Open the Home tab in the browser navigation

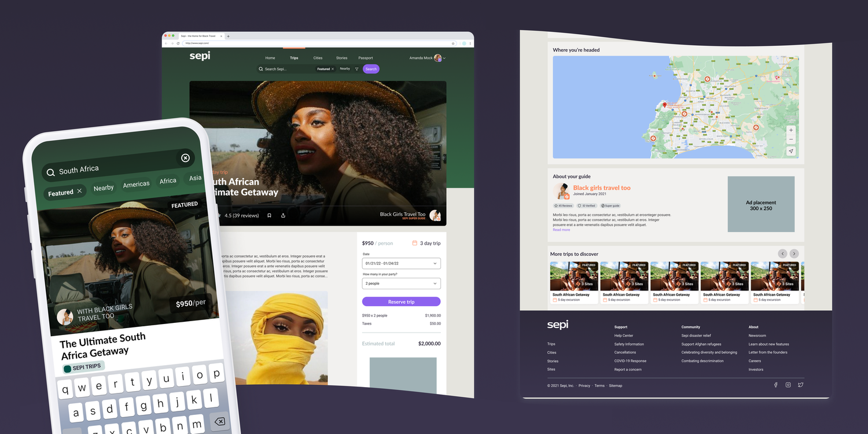pos(270,58)
